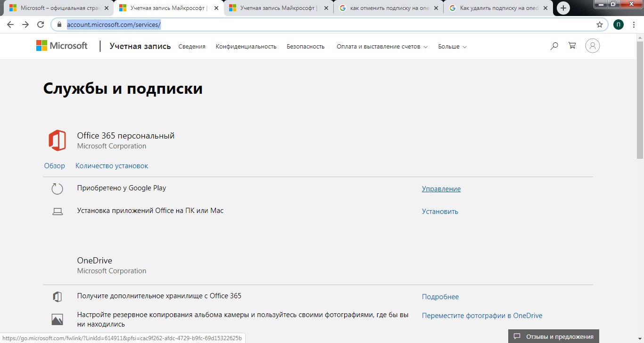This screenshot has width=644, height=343.
Task: Click the Office 365 red logo
Action: tap(57, 140)
